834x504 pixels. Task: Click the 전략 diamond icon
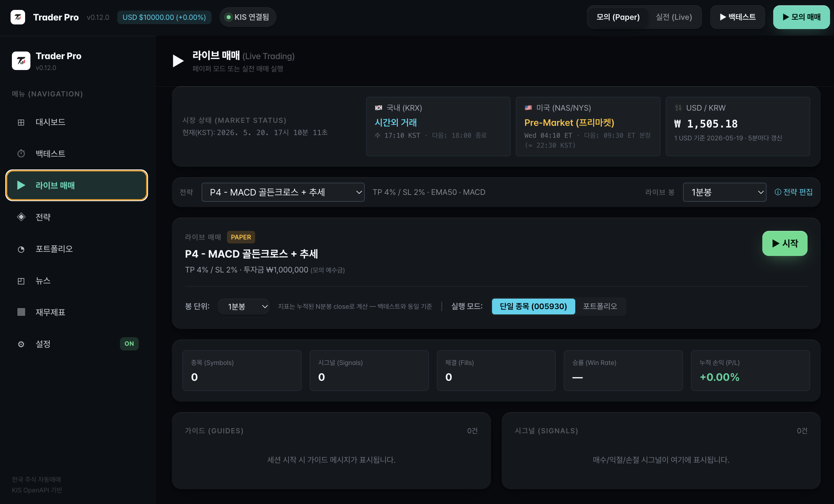tap(21, 217)
